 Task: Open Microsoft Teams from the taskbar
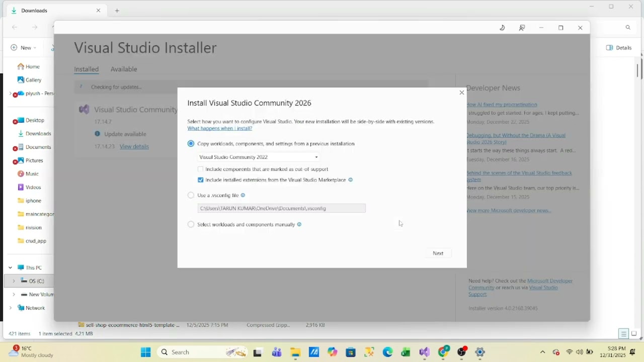276,352
